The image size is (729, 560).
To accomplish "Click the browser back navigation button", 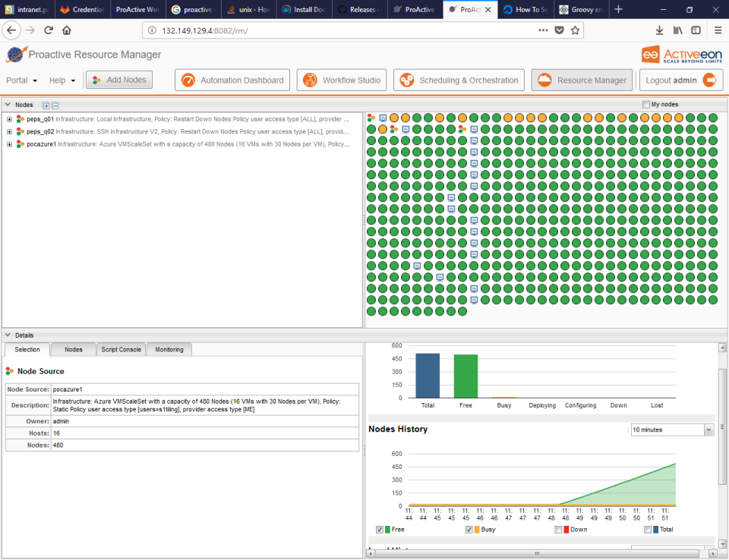I will click(11, 30).
